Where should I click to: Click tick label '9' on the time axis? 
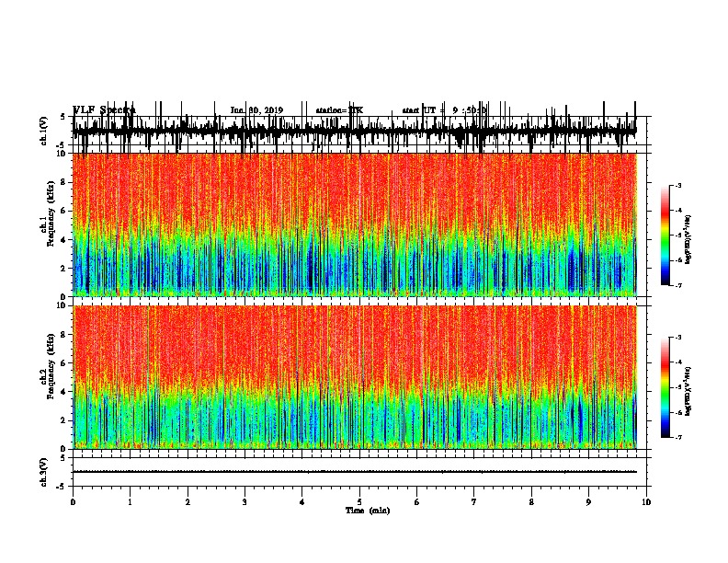point(588,502)
